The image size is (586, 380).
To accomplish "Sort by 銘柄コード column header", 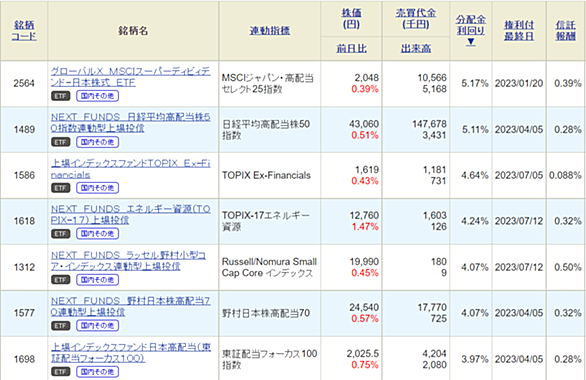I will click(x=24, y=31).
